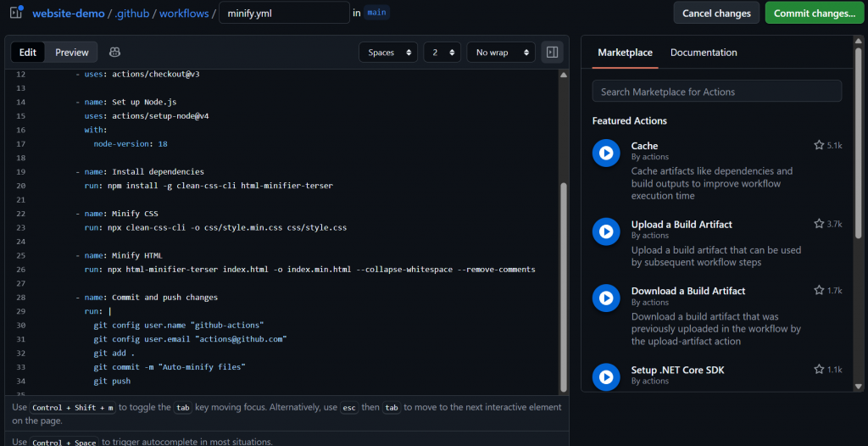Open the website-demo repository link
Image resolution: width=868 pixels, height=446 pixels.
[69, 14]
